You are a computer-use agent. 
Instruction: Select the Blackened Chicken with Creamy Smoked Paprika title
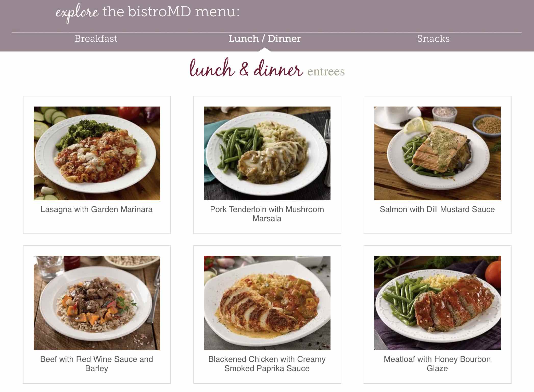point(267,364)
